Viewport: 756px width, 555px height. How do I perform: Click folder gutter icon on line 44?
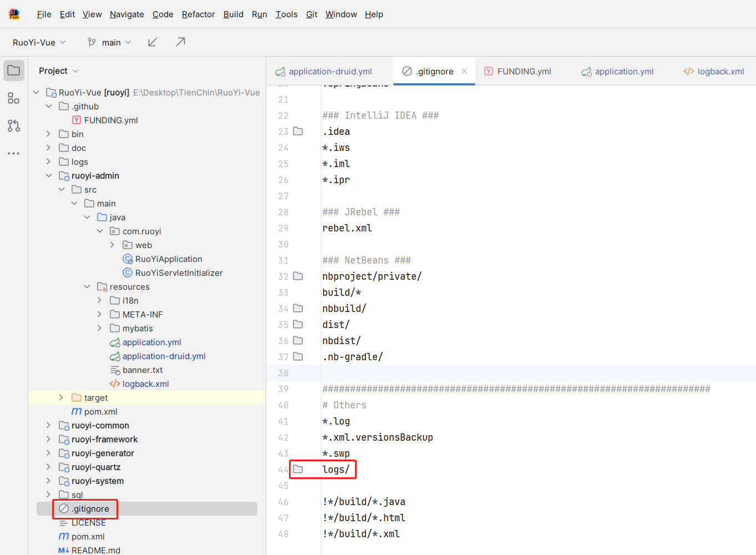click(298, 470)
